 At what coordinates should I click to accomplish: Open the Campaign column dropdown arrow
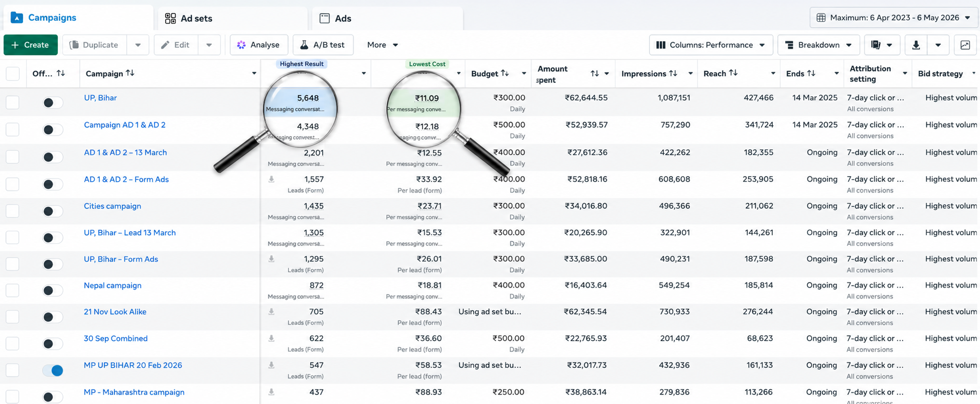click(254, 73)
